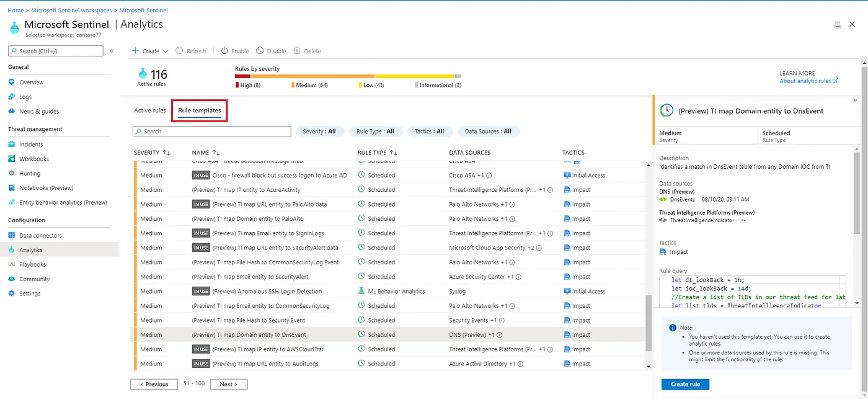Screen dimensions: 868x399
Task: Click the rule query code box
Action: tap(753, 293)
